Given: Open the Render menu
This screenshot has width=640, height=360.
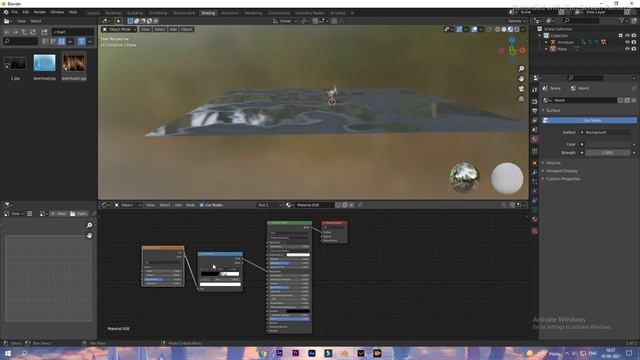Looking at the screenshot, I should 40,12.
